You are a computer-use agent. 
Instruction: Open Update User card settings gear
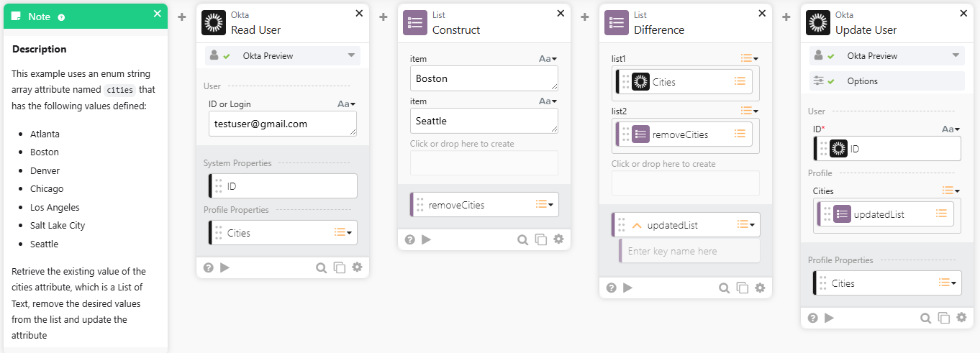961,318
